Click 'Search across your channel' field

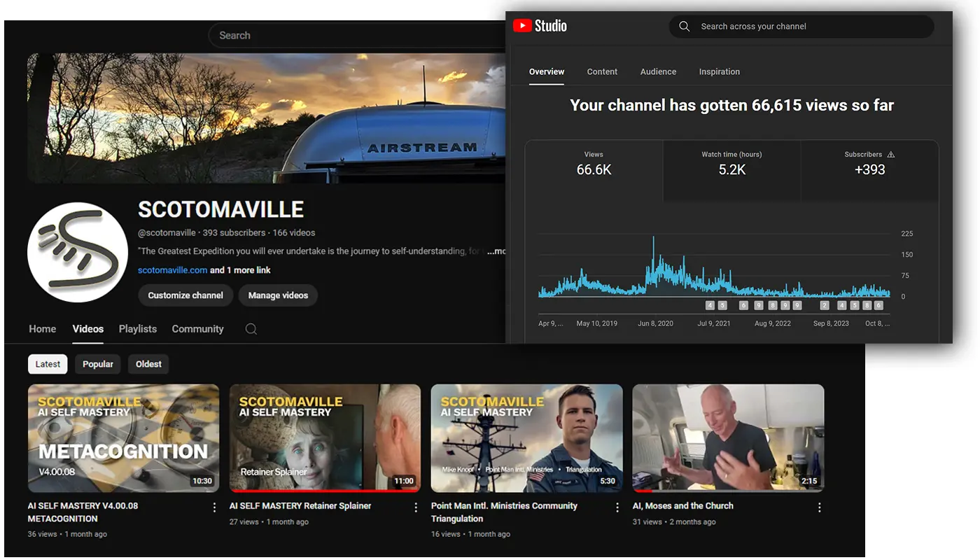[801, 27]
